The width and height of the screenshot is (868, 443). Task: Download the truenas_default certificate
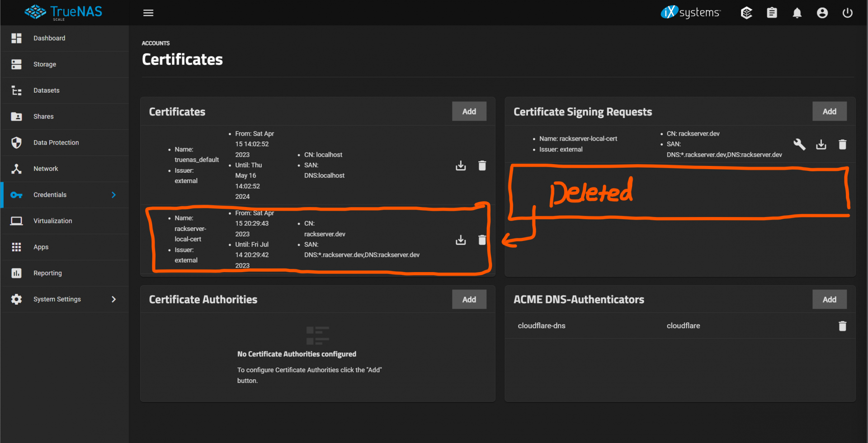point(461,165)
